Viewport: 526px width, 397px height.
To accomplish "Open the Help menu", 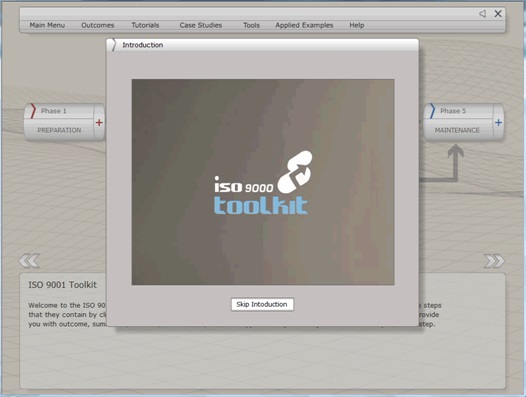I will point(357,25).
